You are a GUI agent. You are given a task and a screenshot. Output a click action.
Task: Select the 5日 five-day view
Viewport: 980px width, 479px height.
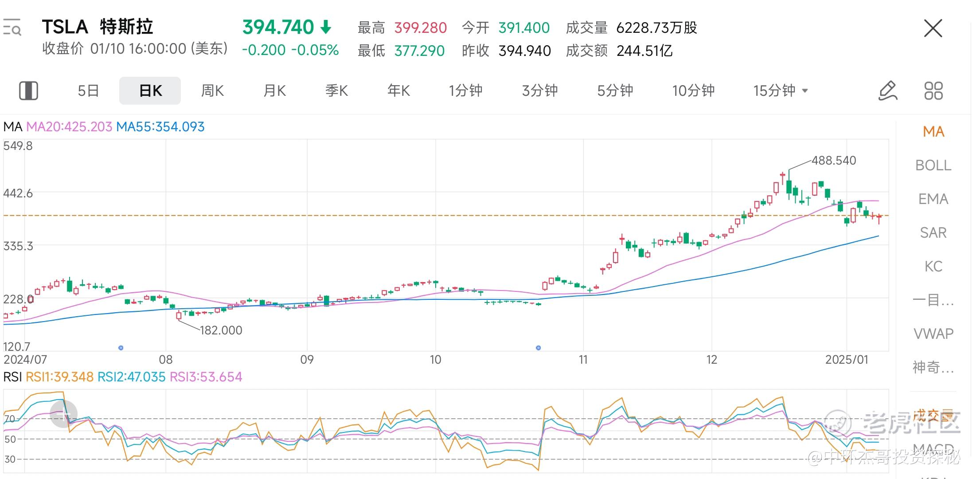tap(88, 91)
